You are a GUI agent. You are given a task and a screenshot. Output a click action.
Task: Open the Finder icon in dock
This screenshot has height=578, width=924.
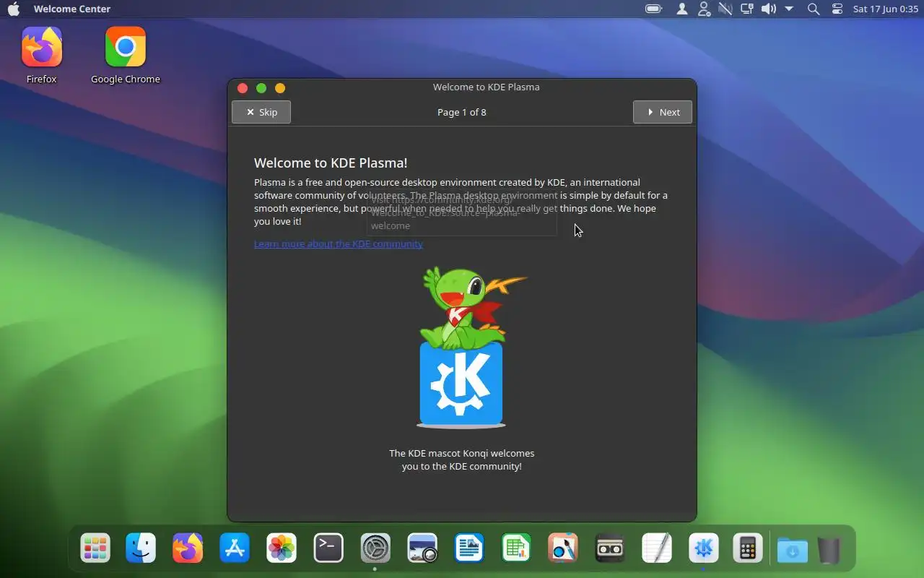(x=141, y=548)
